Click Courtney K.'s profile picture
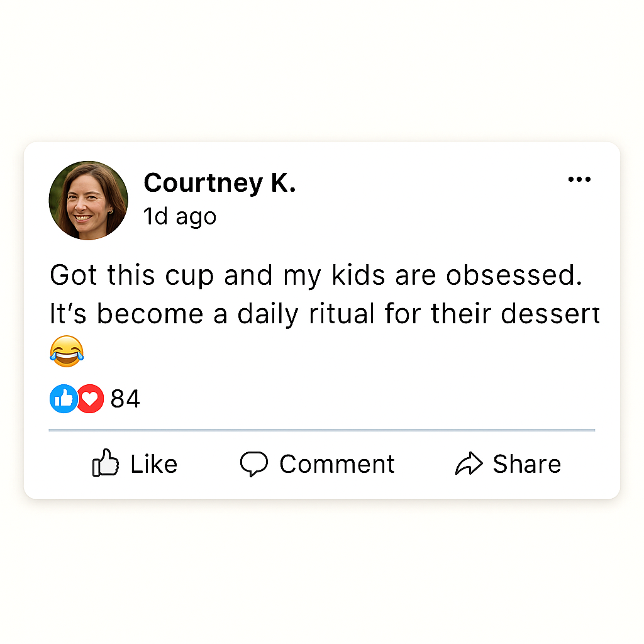The image size is (644, 644). click(x=88, y=200)
